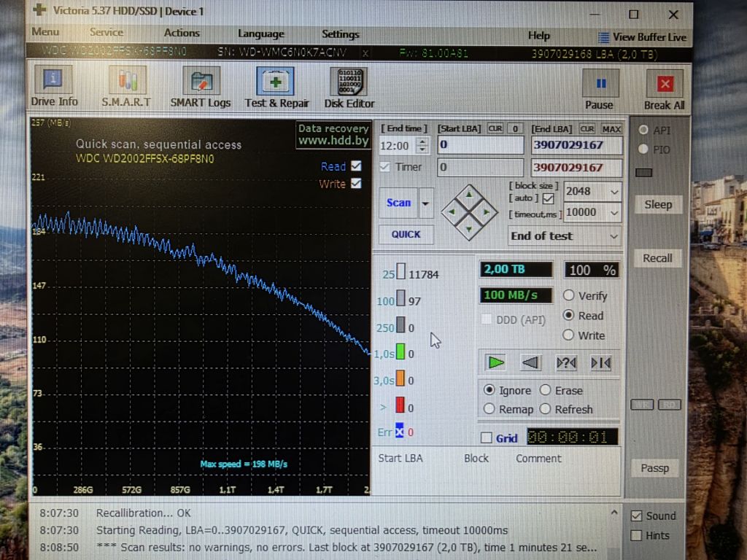Toggle the Write graph checkbox
Image resolution: width=747 pixels, height=560 pixels.
[x=356, y=183]
